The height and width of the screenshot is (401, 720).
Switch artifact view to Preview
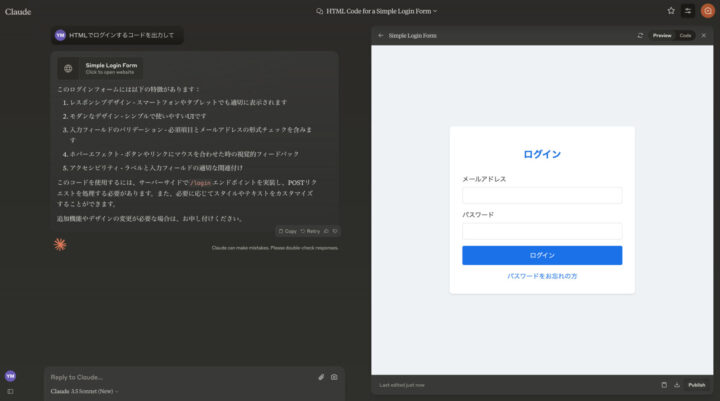(662, 35)
